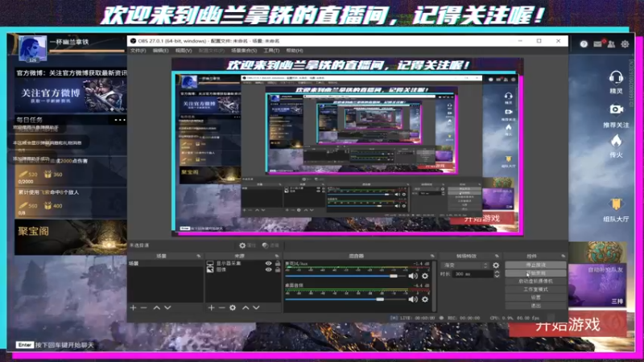Open source filters via the 滤镜 button
Viewport: 644px width, 362px height.
click(270, 245)
